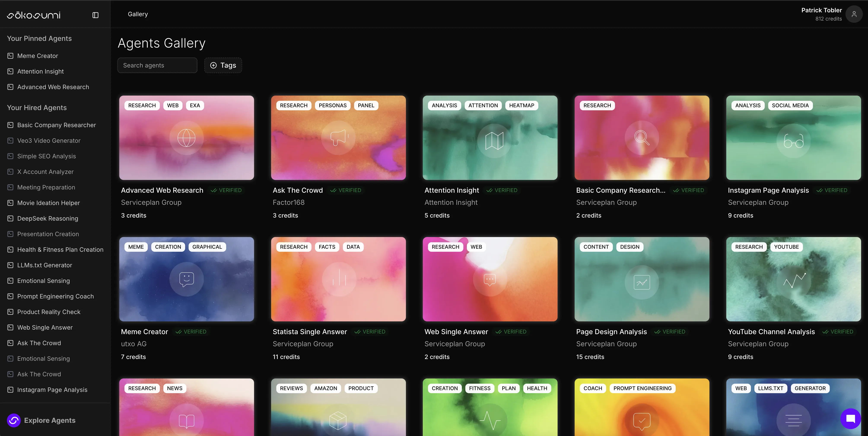
Task: Click the smiley chat icon on Meme Creator
Action: coord(186,279)
